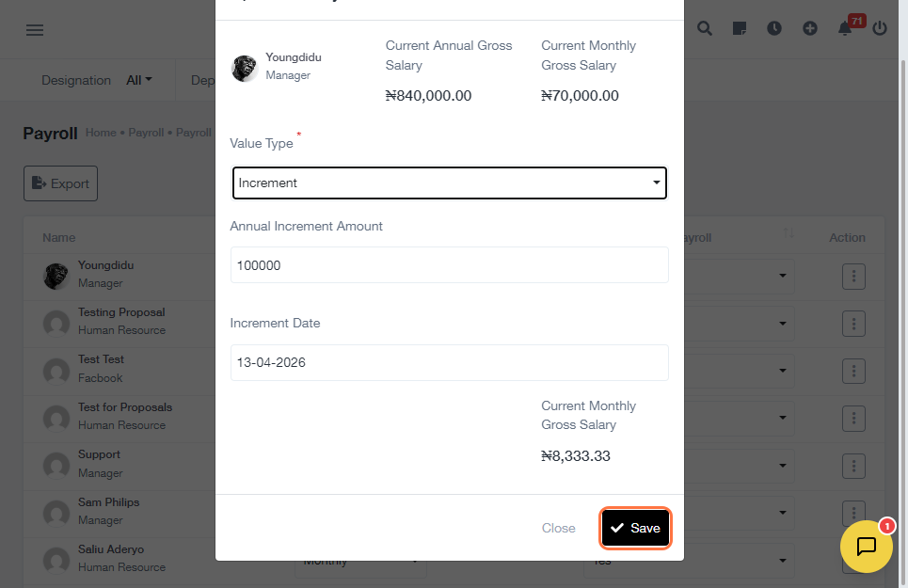908x588 pixels.
Task: Click the Export button
Action: (x=60, y=183)
